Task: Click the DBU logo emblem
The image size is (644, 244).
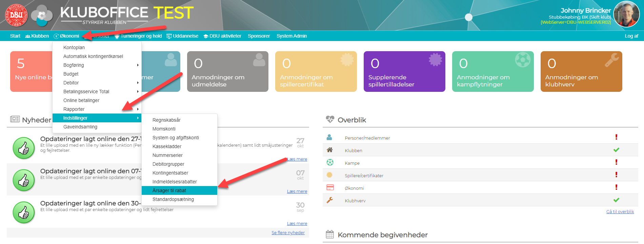Action: [x=16, y=15]
